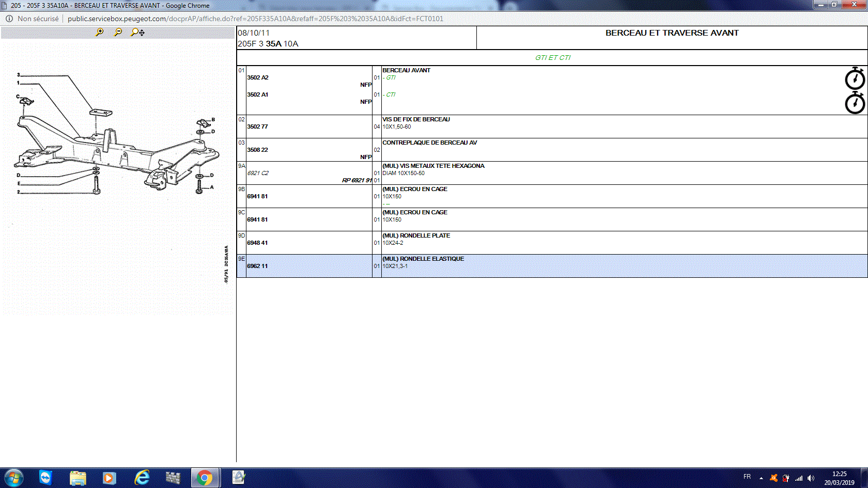The width and height of the screenshot is (868, 488).
Task: Open the volume speaker tray icon
Action: coord(811,478)
